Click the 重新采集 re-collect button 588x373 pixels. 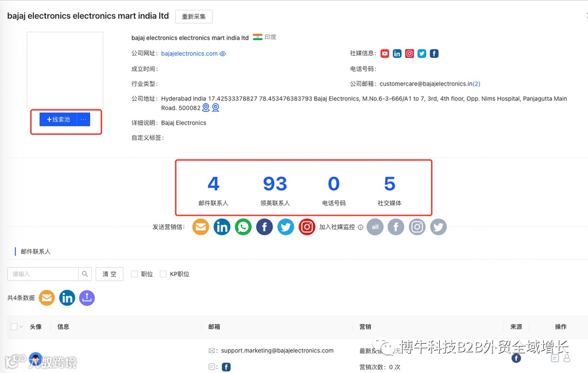click(x=194, y=17)
